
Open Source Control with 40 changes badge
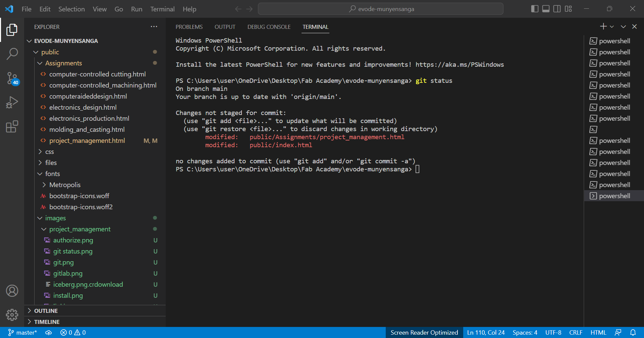coord(12,78)
